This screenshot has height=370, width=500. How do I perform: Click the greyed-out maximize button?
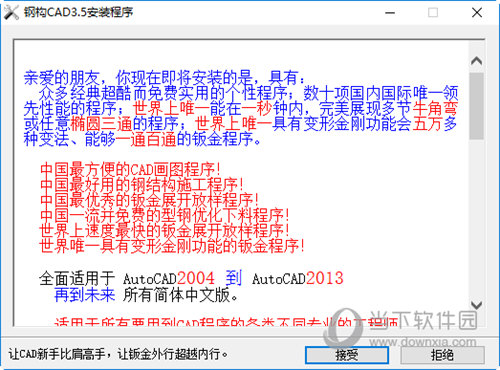pyautogui.click(x=433, y=13)
